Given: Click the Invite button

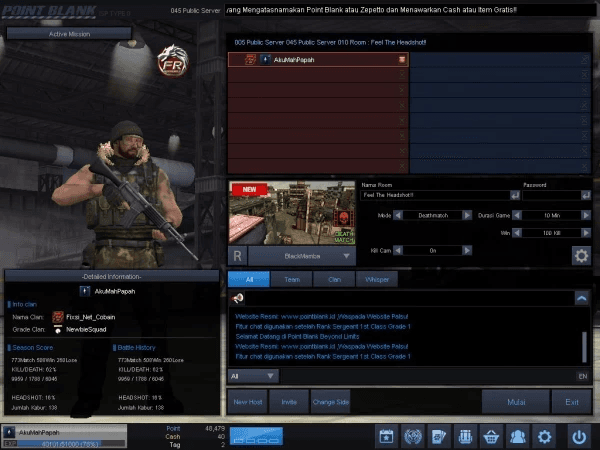Looking at the screenshot, I should 289,402.
